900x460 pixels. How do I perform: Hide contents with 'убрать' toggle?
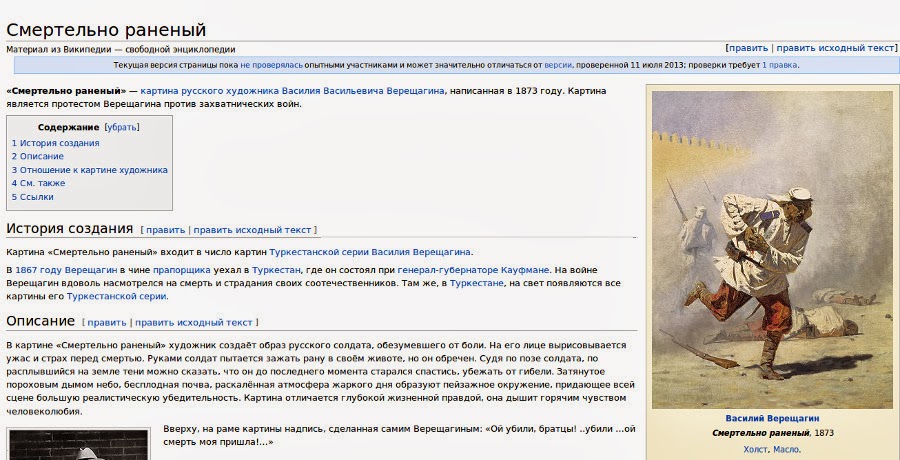click(x=122, y=127)
